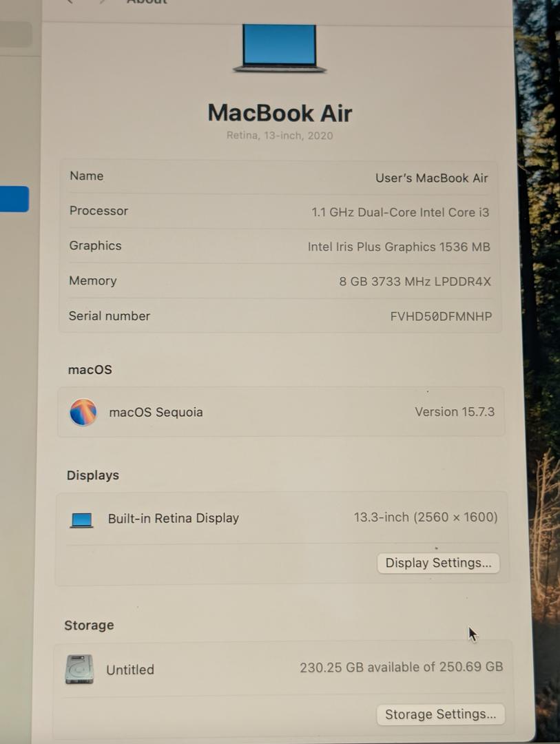
Task: Click the MacBook Air title heading
Action: coord(280,113)
